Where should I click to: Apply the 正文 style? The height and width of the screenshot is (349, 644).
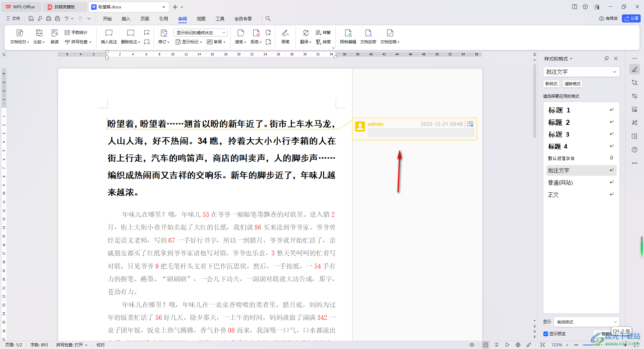point(581,195)
